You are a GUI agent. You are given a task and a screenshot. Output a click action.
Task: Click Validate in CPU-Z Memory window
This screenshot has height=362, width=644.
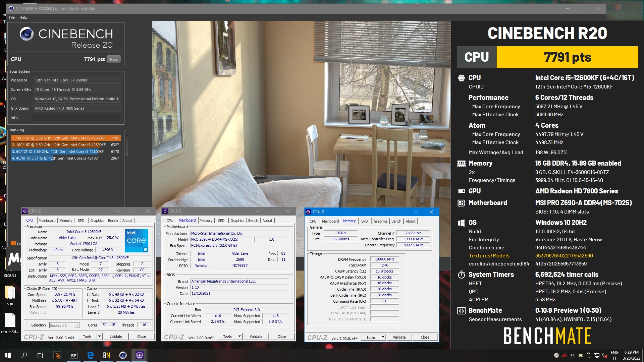[x=399, y=337]
